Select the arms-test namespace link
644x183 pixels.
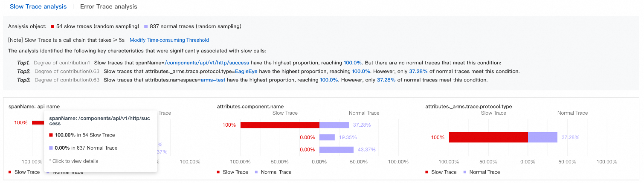(x=213, y=80)
